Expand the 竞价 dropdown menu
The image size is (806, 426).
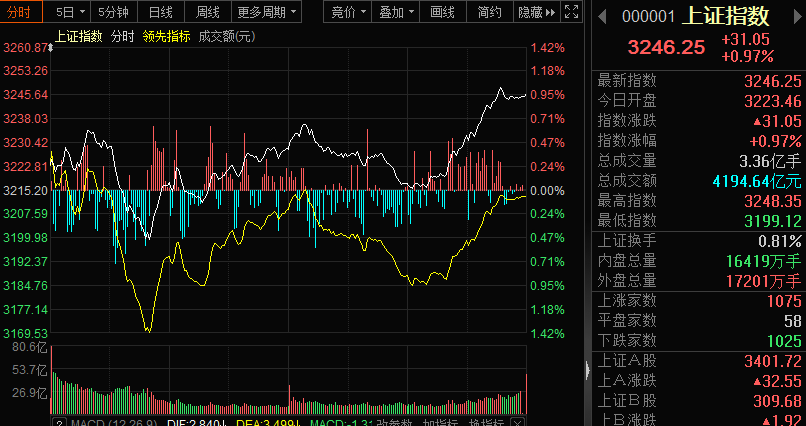(x=348, y=12)
